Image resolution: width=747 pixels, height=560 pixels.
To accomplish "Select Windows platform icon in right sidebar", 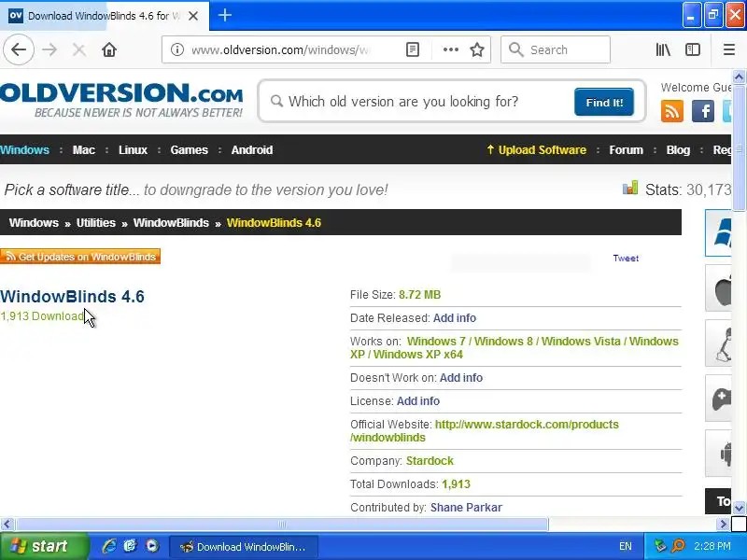I will click(x=718, y=232).
